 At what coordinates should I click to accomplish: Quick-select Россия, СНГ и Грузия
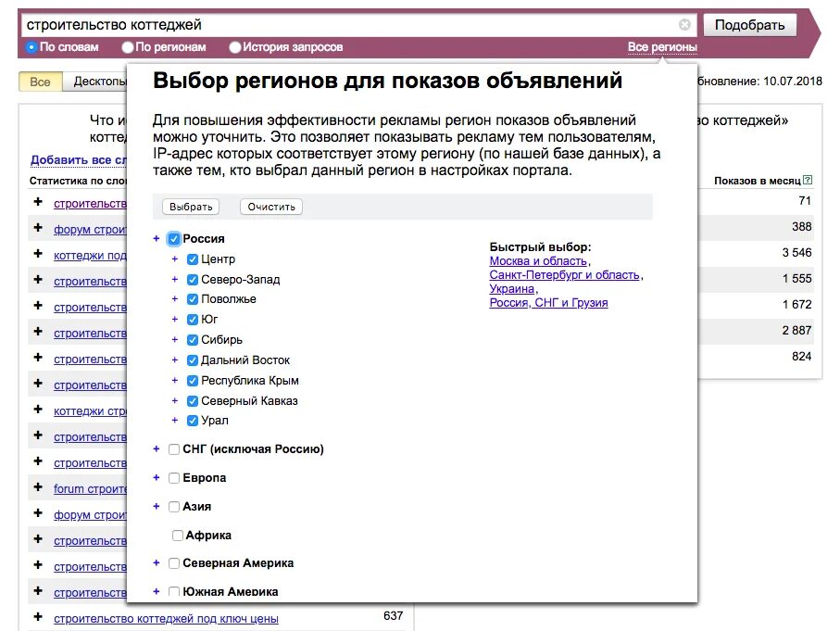point(548,303)
